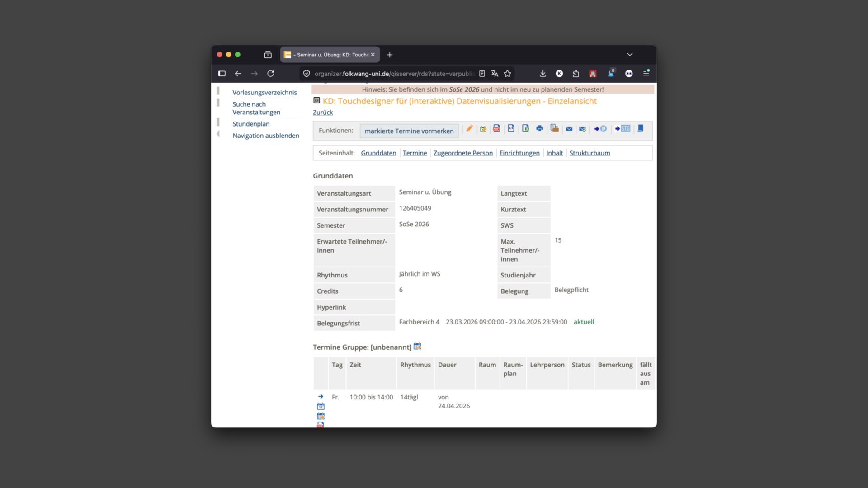Click the blue book icon in Funktionen bar

tap(640, 129)
